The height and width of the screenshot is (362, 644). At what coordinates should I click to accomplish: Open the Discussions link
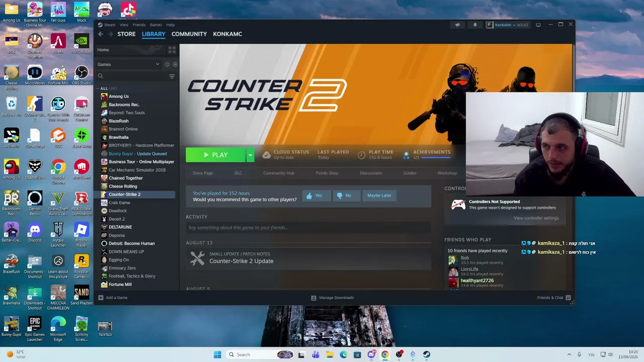371,173
